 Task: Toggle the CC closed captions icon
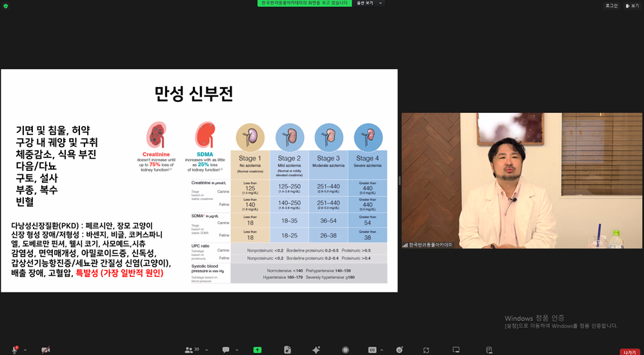tap(372, 350)
